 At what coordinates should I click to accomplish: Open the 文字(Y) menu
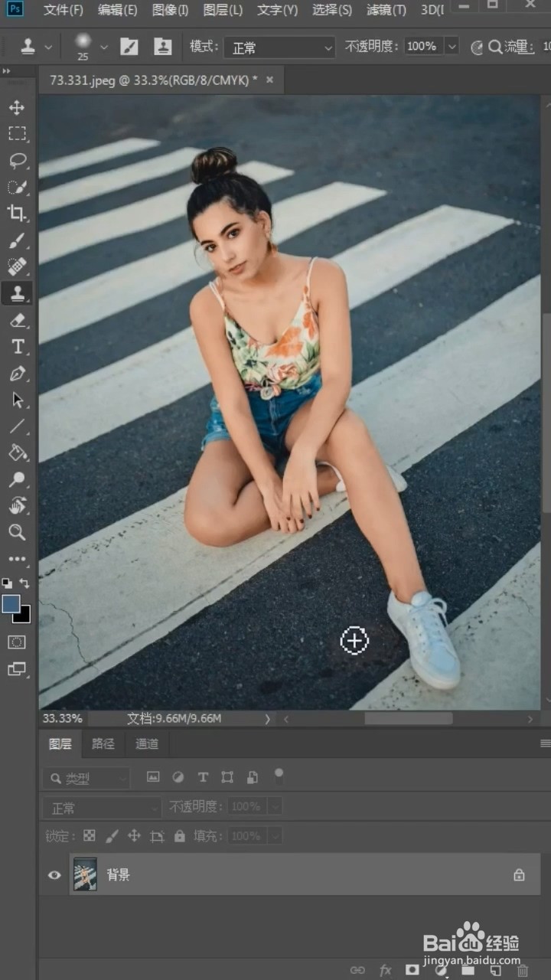pos(277,10)
